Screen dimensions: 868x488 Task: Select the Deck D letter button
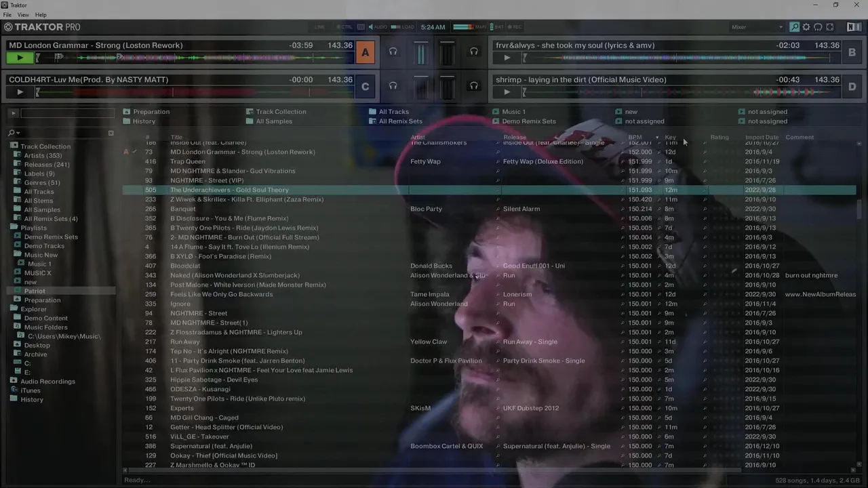pos(852,86)
